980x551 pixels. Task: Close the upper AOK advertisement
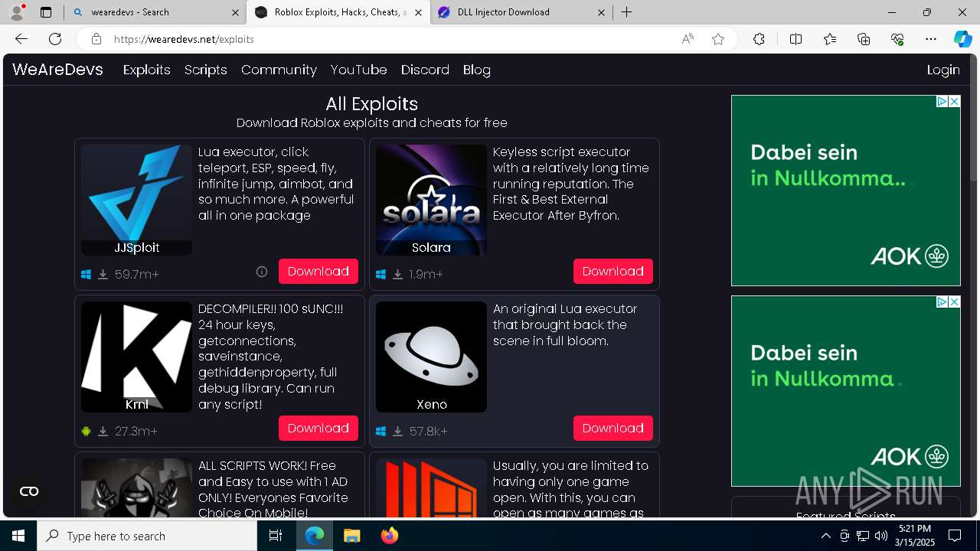[x=954, y=101]
